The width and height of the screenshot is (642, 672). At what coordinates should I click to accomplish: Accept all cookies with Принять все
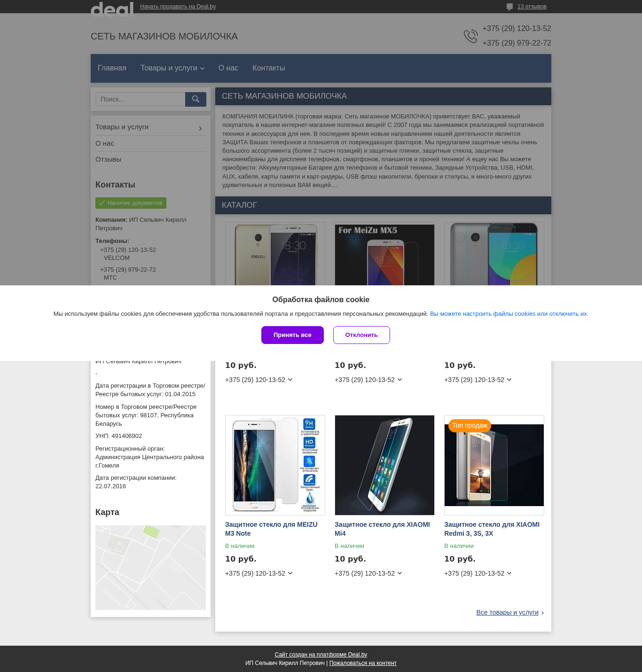pyautogui.click(x=292, y=335)
